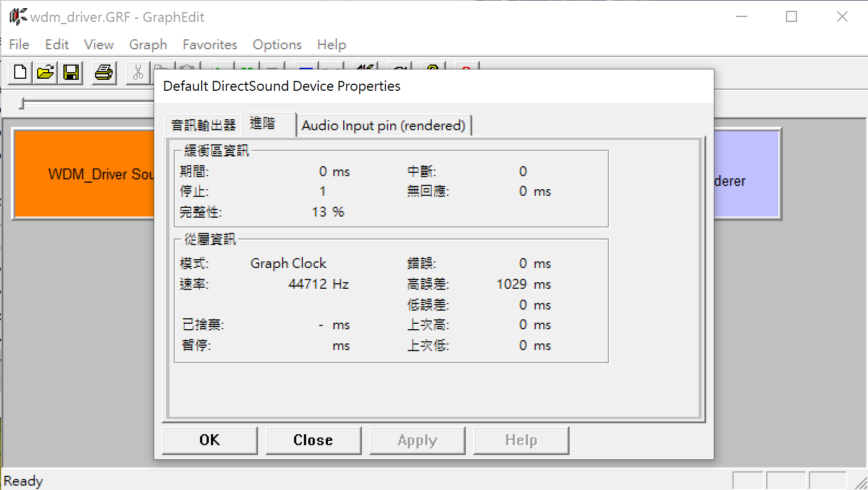Click the seek slider handle below toolbar

[x=22, y=103]
